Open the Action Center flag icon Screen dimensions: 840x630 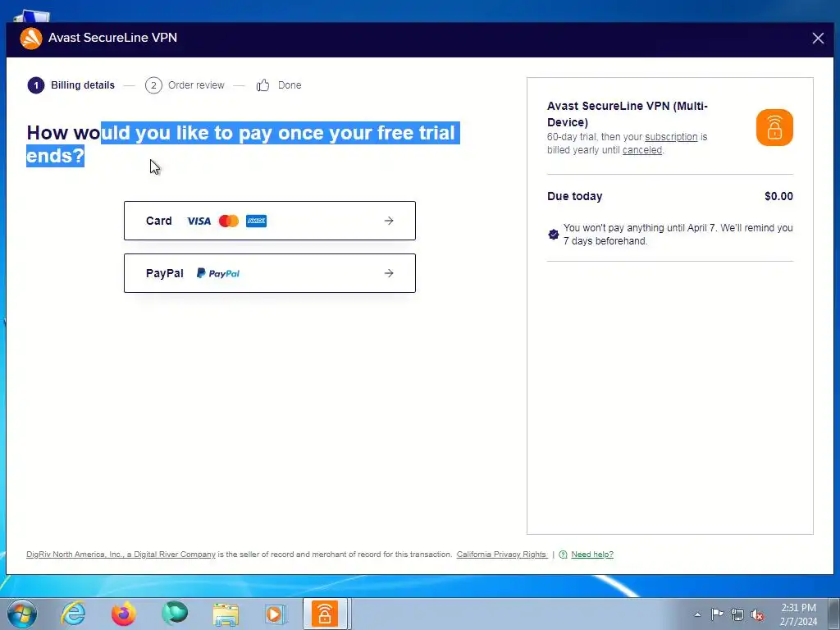click(717, 614)
